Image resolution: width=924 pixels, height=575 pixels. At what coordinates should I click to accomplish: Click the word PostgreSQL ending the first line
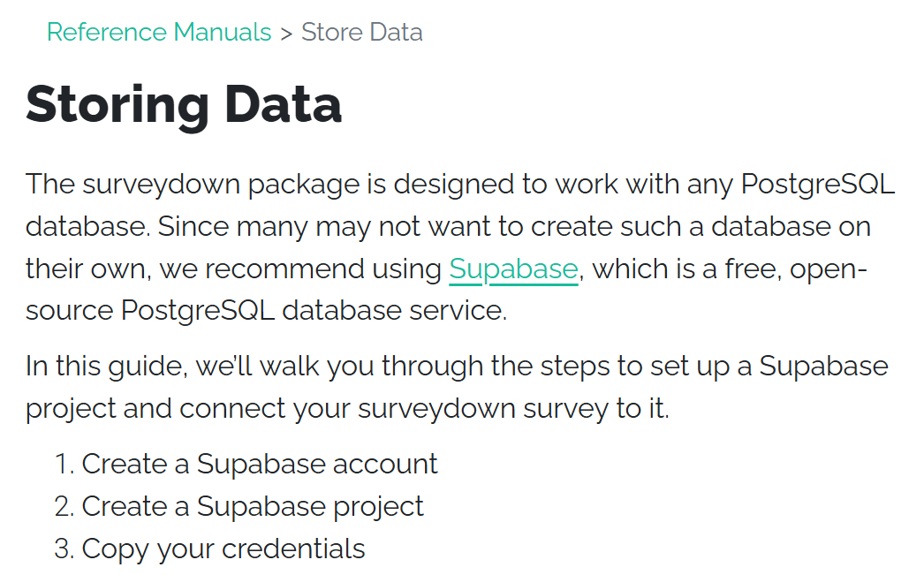coord(818,185)
